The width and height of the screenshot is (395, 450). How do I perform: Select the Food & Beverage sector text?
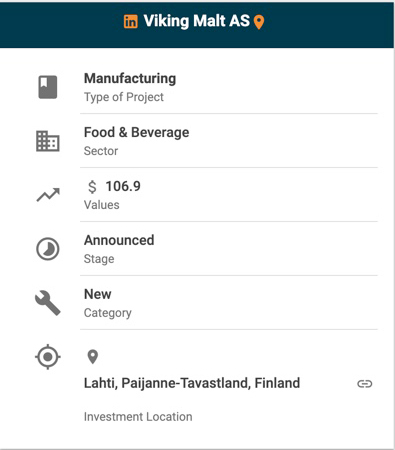[x=137, y=132]
